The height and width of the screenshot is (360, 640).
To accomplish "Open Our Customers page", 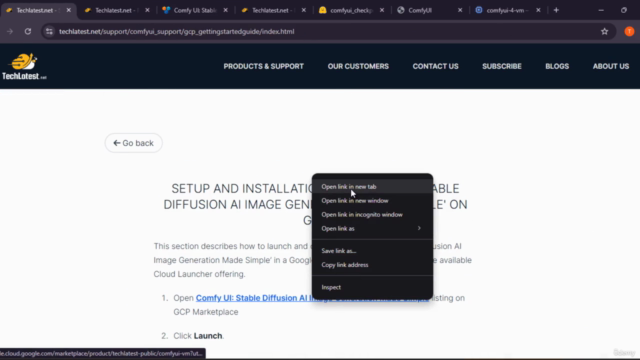I will click(358, 66).
